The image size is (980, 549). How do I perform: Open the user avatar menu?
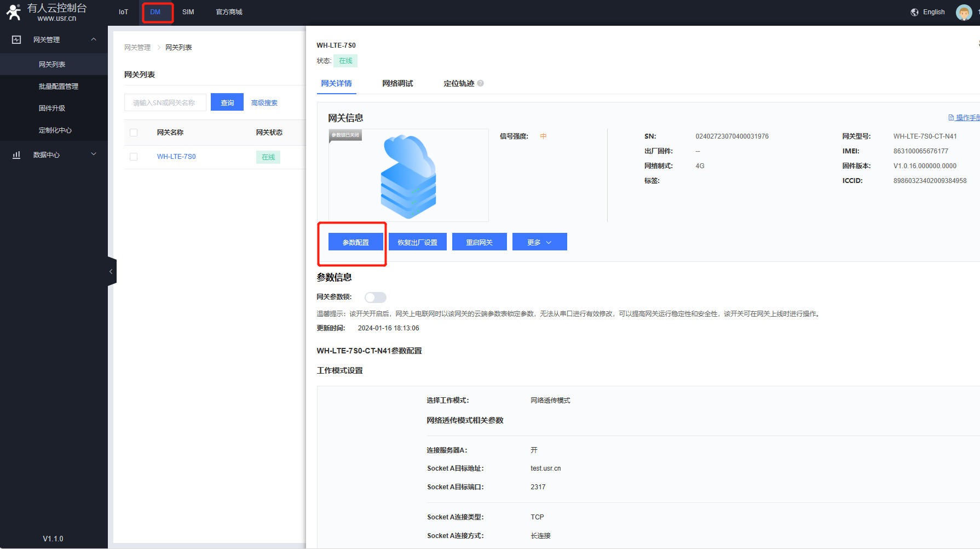click(x=964, y=12)
